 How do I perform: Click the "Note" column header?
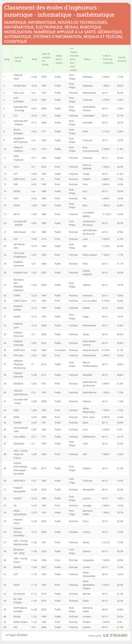[x=34, y=59]
